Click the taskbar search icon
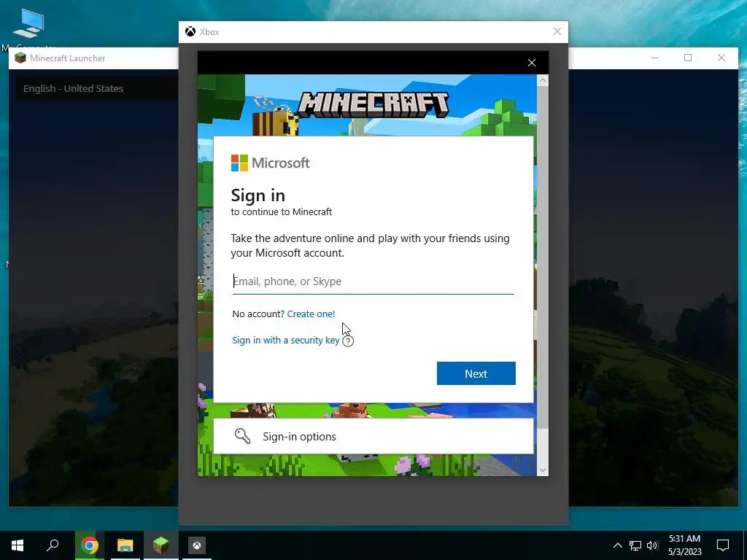This screenshot has height=560, width=747. point(53,545)
